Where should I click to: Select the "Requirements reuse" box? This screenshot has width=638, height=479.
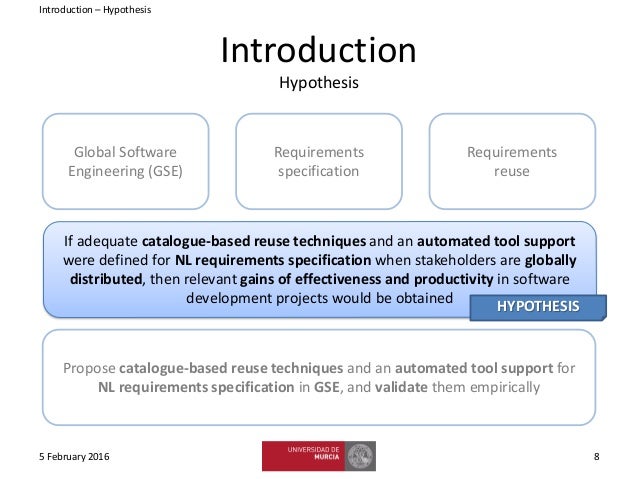(x=512, y=162)
